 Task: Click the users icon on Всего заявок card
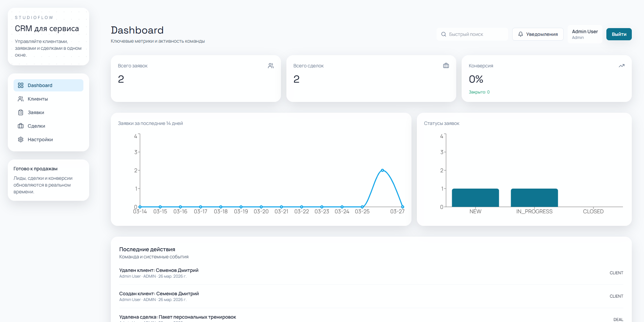point(270,65)
